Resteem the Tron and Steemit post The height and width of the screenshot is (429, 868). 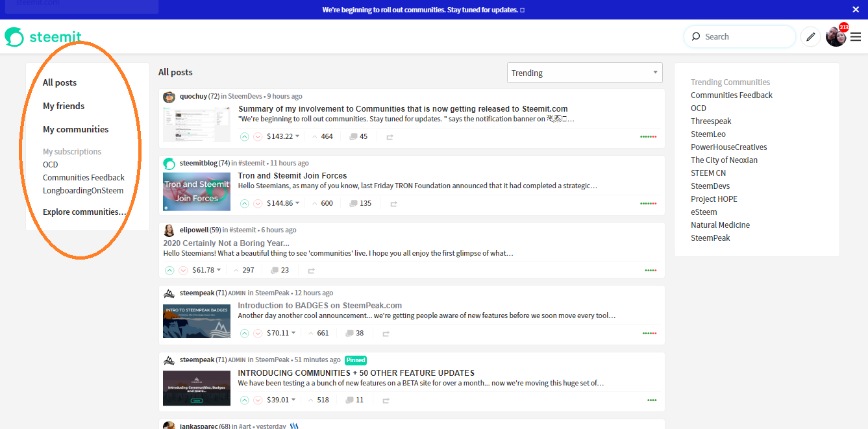pyautogui.click(x=393, y=204)
